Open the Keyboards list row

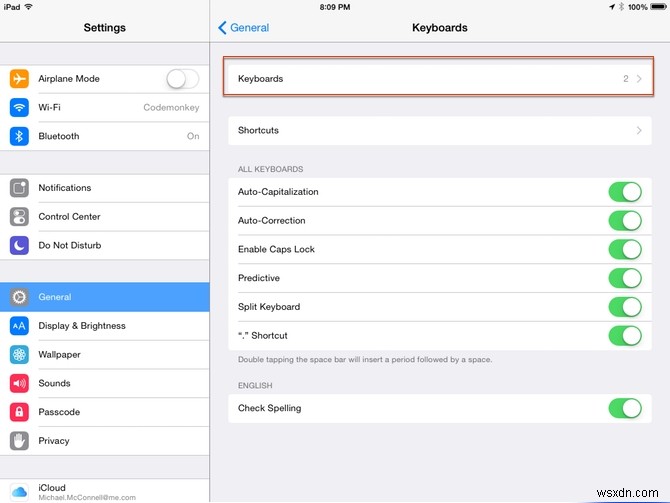point(440,79)
